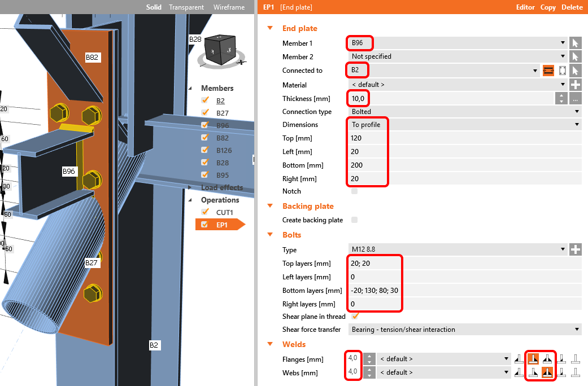Collapse the Bolts section

[x=270, y=235]
